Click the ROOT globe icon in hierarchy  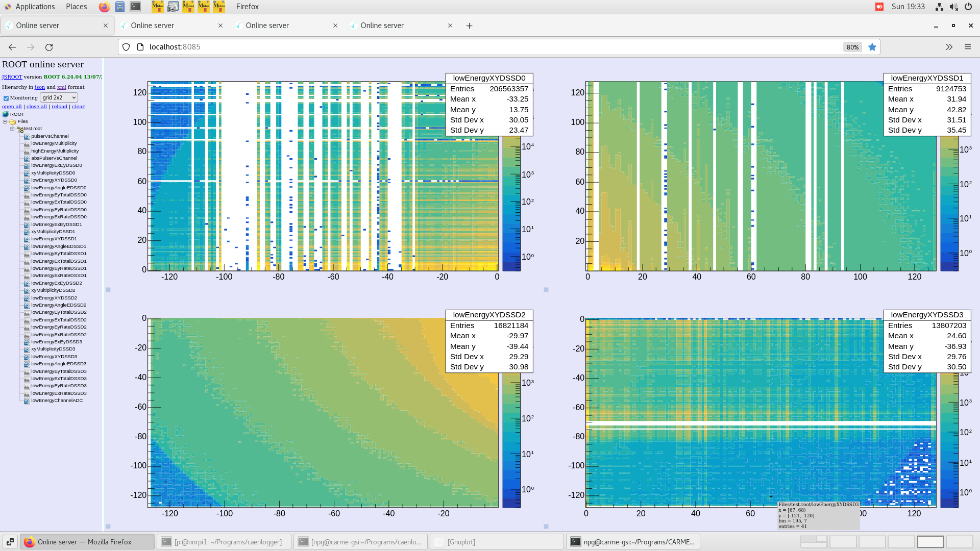tap(7, 114)
